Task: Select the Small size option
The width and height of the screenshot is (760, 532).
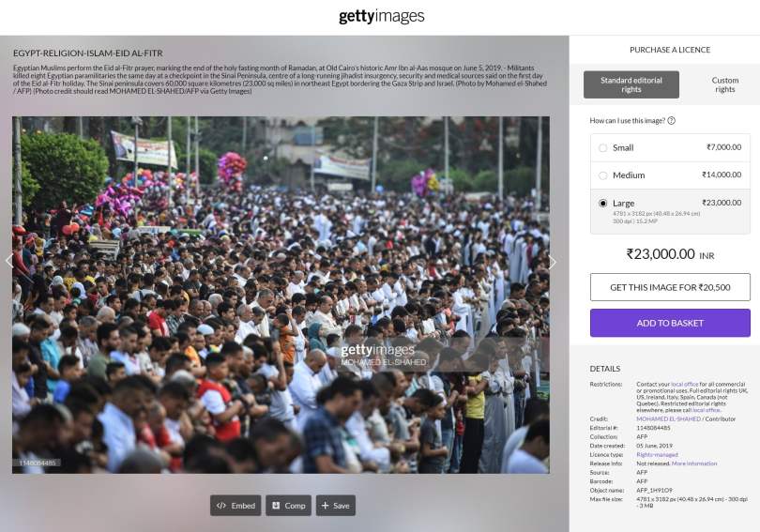Action: (670, 148)
